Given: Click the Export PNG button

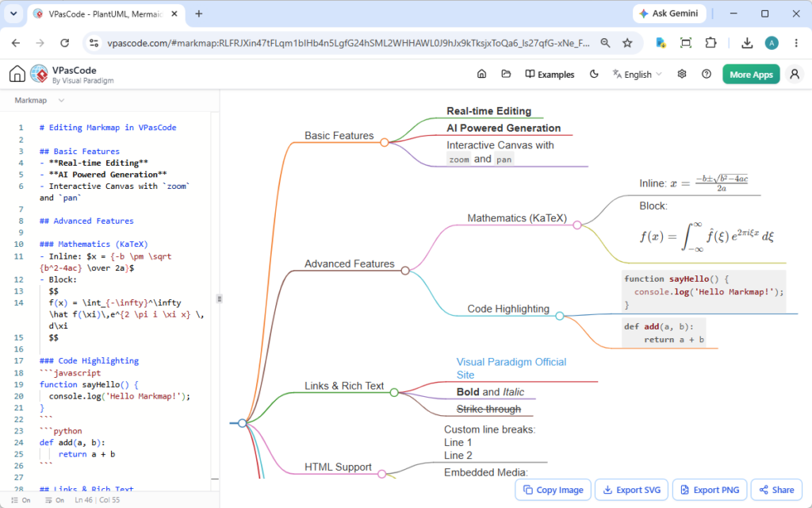Looking at the screenshot, I should pyautogui.click(x=710, y=490).
